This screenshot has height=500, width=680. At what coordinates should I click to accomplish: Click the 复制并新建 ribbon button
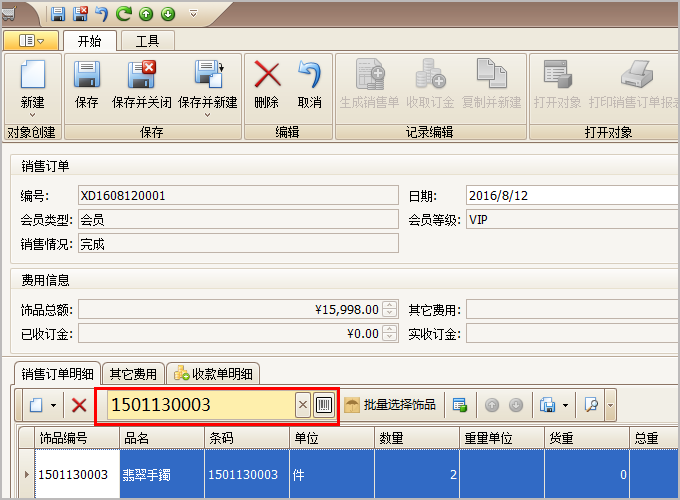coord(492,85)
